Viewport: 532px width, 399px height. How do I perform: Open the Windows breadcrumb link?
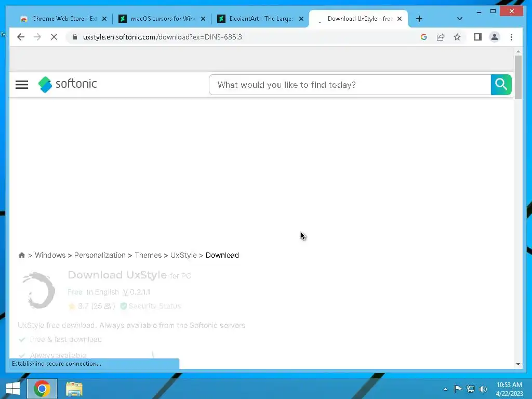click(x=50, y=255)
